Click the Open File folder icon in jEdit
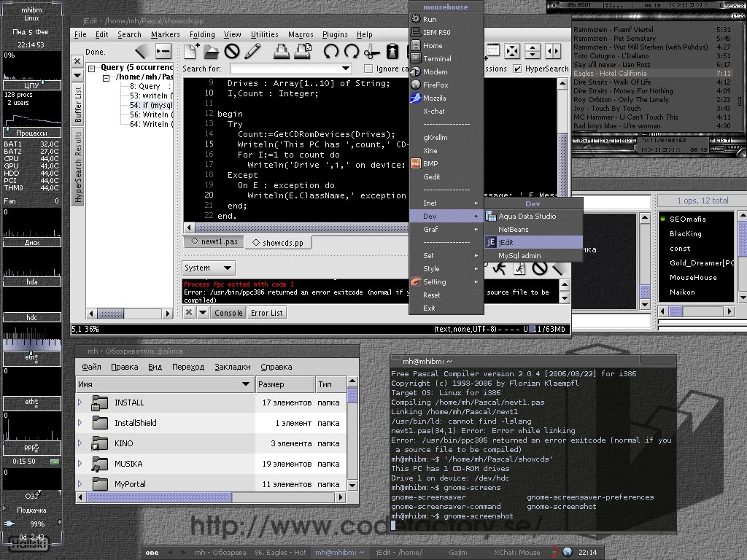 211,51
